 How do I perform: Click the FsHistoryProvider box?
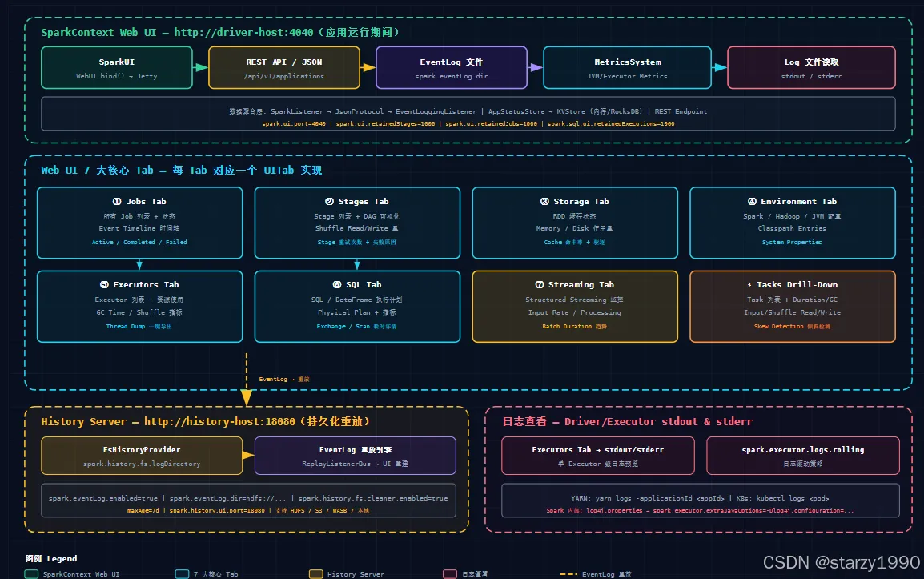point(142,456)
